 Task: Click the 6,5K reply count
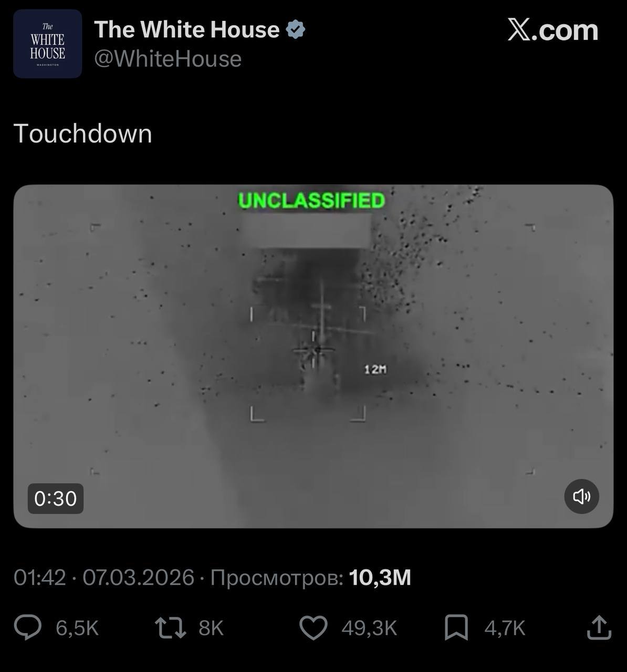point(77,628)
